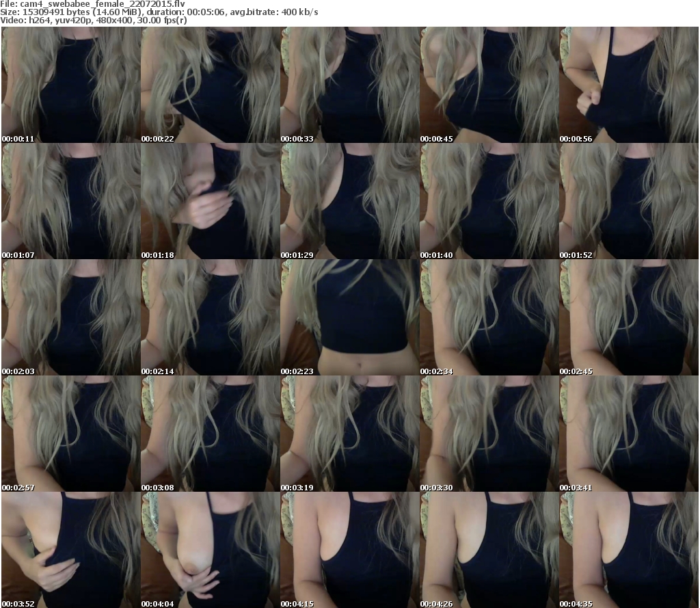This screenshot has width=700, height=608.
Task: Pick the thumbnail stamped 00:03:30
Action: coord(489,434)
